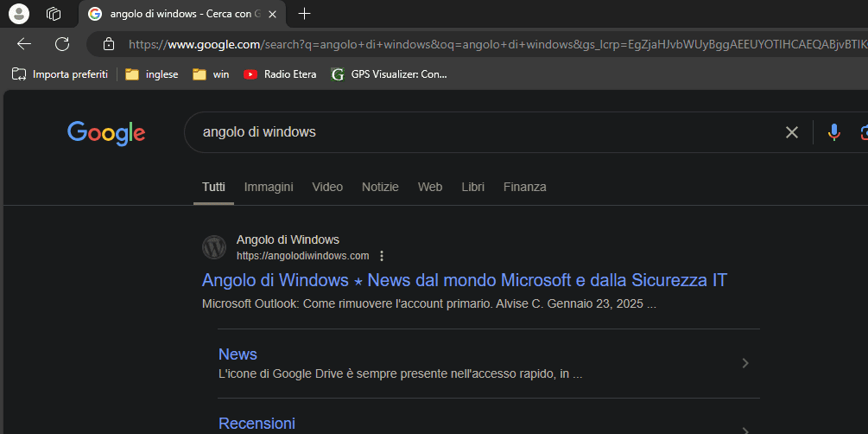This screenshot has height=434, width=868.
Task: Click the new tab plus button
Action: (304, 14)
